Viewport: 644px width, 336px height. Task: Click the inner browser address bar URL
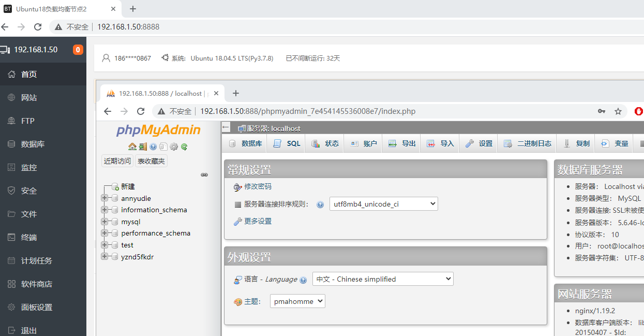pyautogui.click(x=308, y=111)
